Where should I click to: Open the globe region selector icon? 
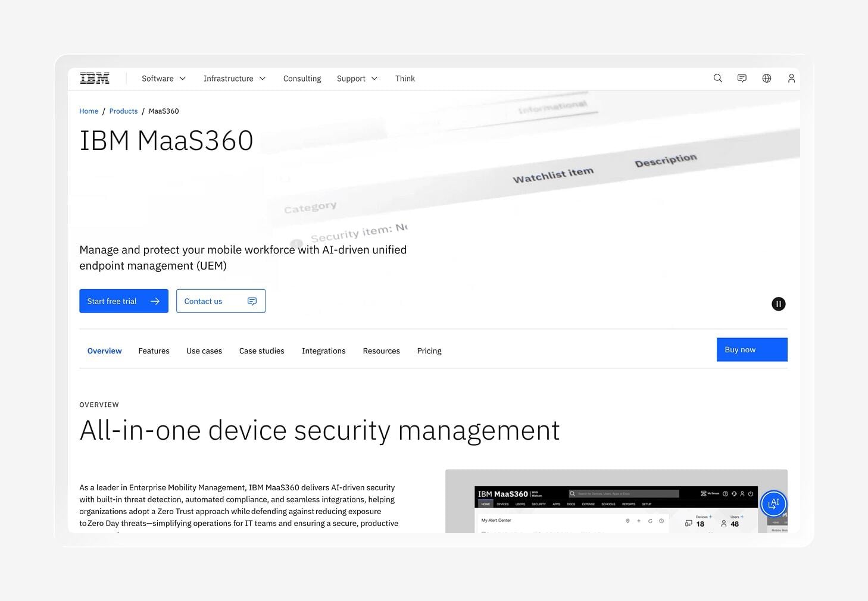(x=767, y=78)
